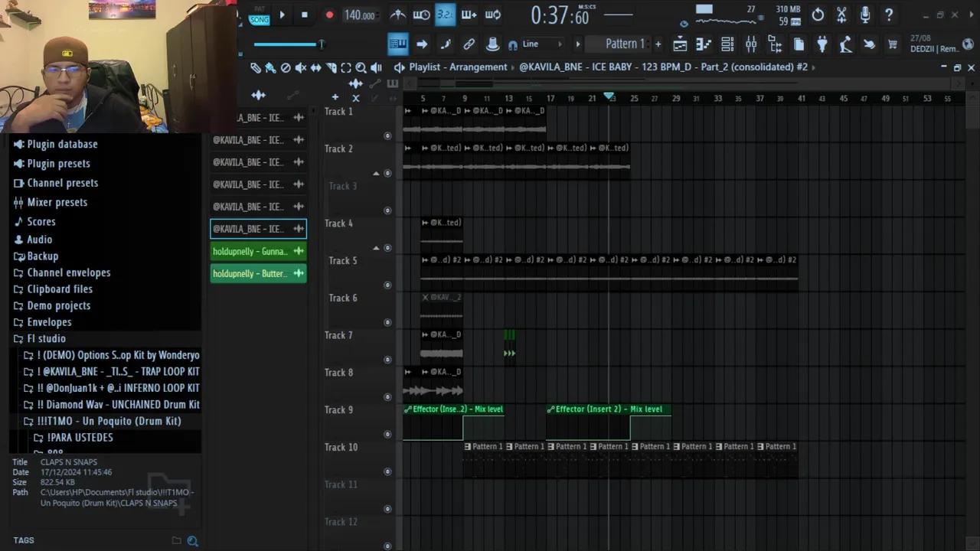
Task: Toggle the 3.2.1 recording countdown
Action: [445, 15]
